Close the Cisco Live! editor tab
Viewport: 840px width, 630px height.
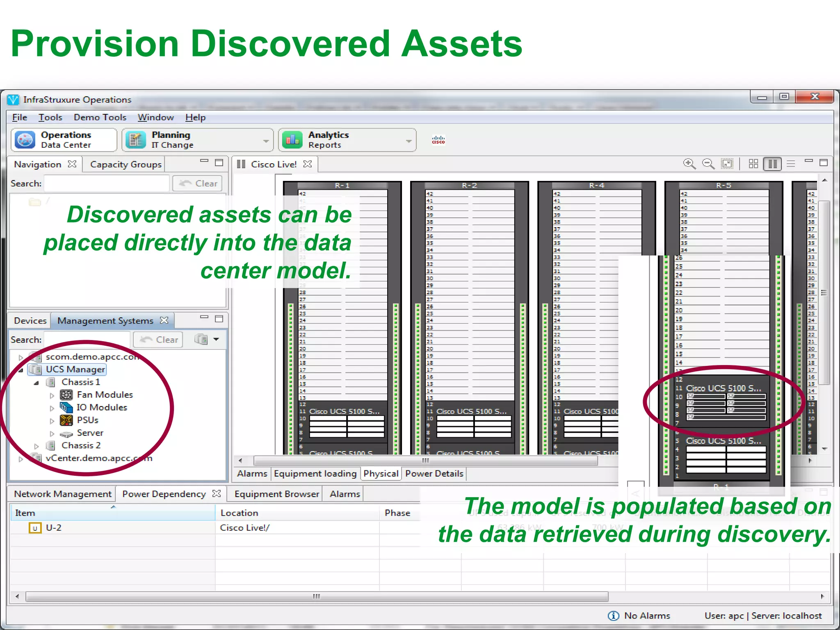(308, 164)
